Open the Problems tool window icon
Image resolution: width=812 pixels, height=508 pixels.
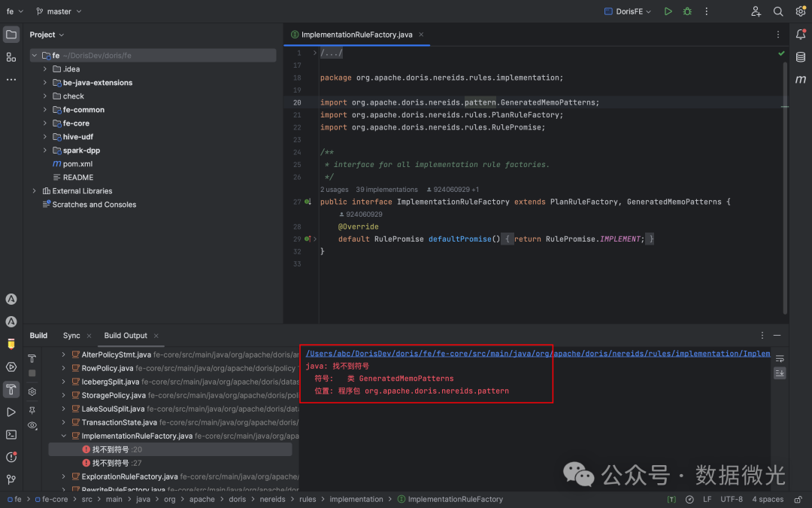11,457
